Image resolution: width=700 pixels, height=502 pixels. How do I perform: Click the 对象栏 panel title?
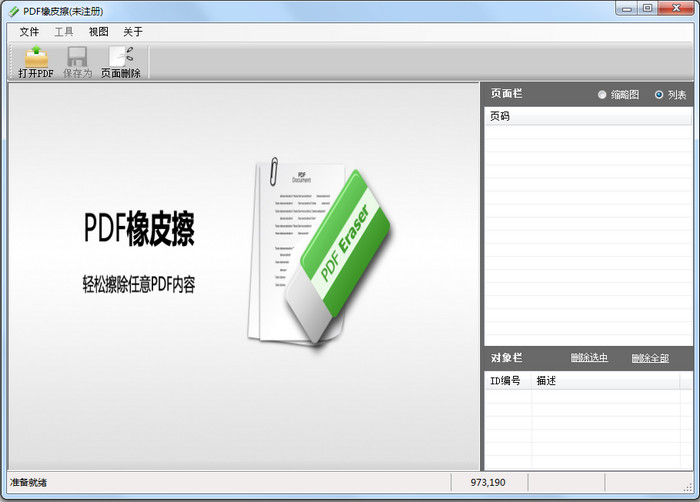[x=506, y=357]
